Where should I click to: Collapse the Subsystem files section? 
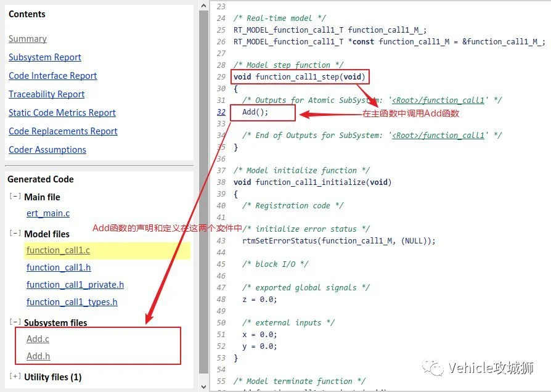pyautogui.click(x=15, y=322)
